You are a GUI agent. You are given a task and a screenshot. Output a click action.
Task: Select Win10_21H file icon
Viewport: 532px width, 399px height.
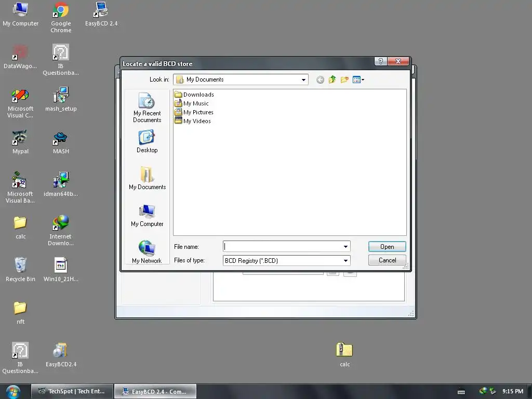(x=61, y=270)
